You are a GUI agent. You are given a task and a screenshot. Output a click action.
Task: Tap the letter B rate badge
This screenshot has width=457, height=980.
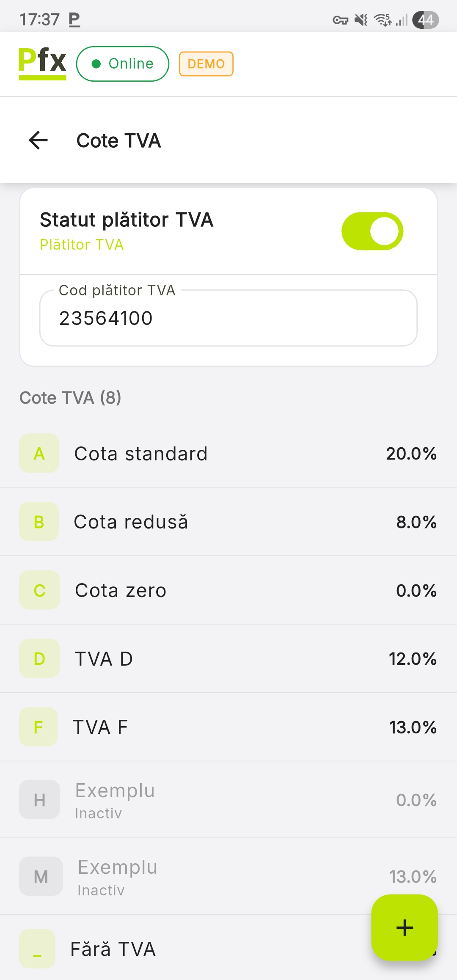tap(39, 522)
